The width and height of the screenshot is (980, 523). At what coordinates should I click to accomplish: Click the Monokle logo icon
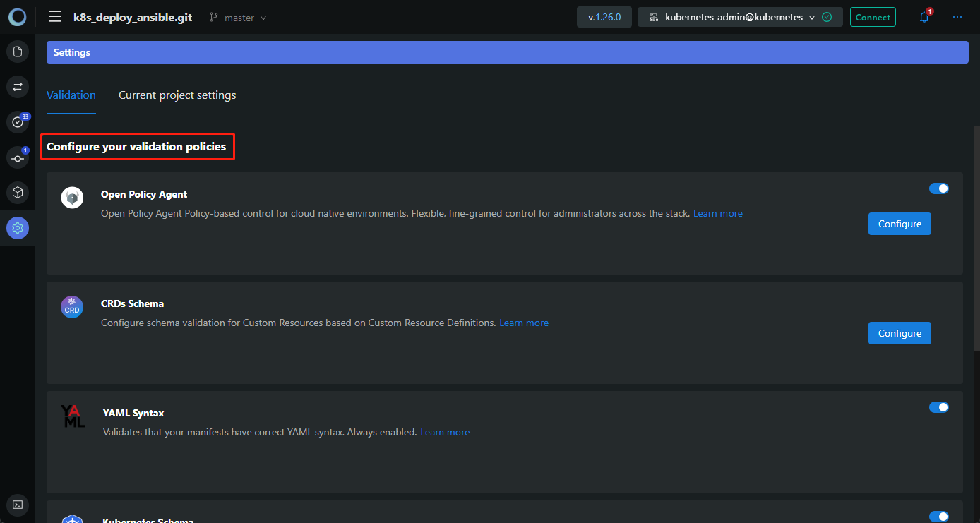(18, 17)
